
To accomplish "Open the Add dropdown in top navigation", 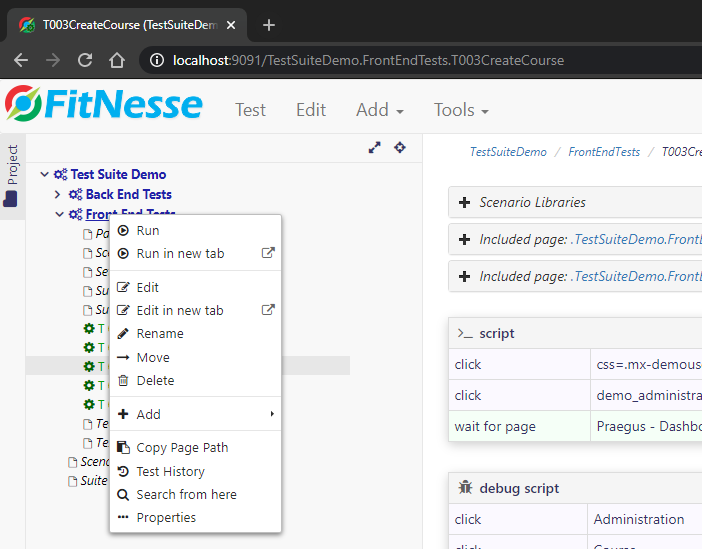I will tap(380, 110).
